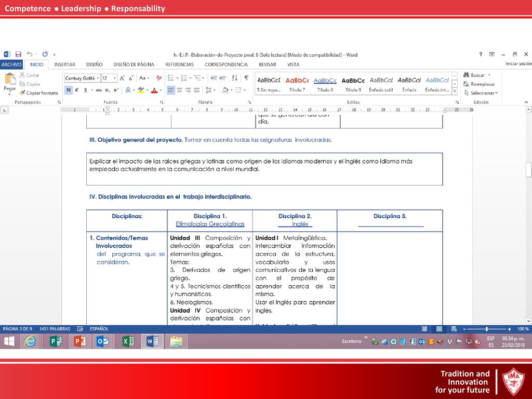Justify the paragraph text
The width and height of the screenshot is (532, 399).
pos(197,90)
